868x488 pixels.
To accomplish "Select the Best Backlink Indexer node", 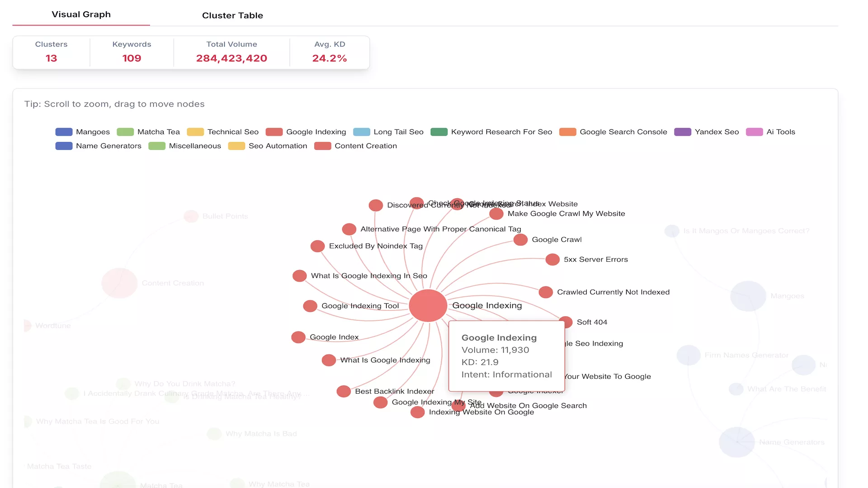I will click(344, 391).
